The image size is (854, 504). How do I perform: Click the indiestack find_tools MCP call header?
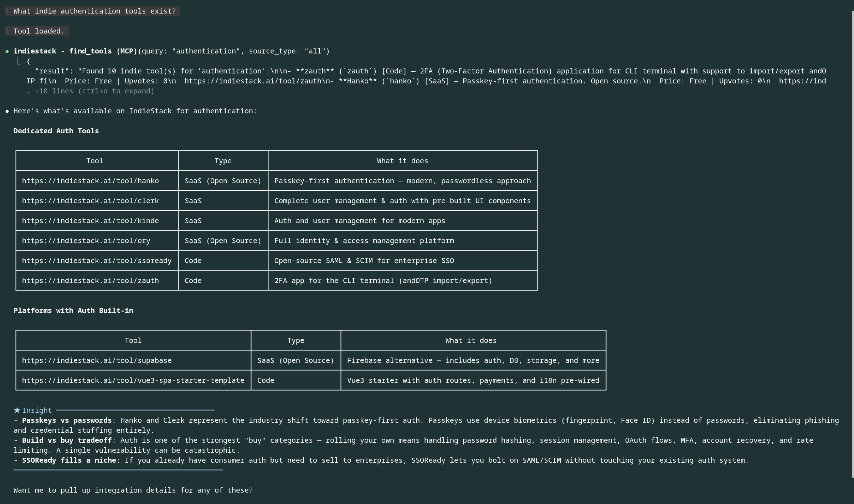[75, 51]
